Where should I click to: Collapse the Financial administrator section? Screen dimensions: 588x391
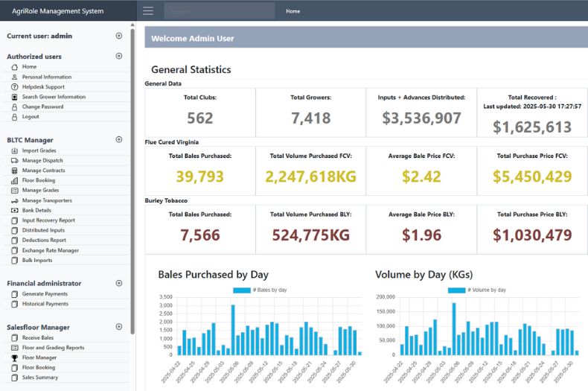click(x=119, y=283)
